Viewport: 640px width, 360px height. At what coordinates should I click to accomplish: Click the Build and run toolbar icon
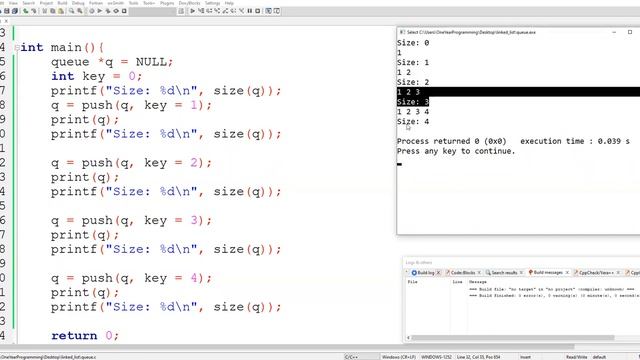[108, 11]
